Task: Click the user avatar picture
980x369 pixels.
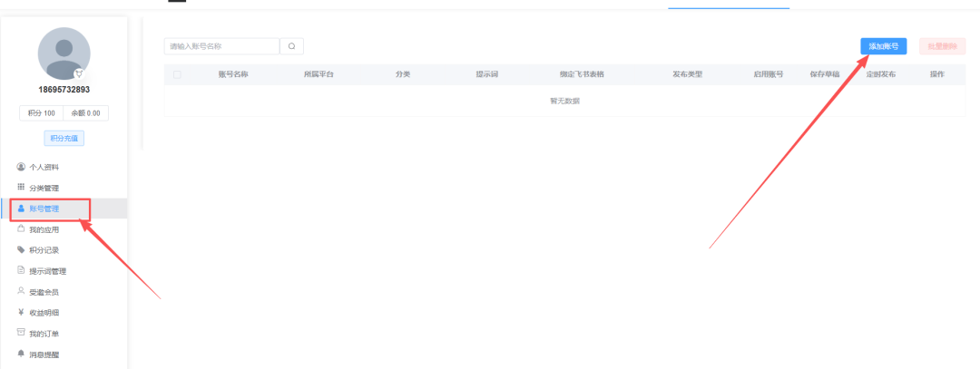Action: (x=64, y=53)
